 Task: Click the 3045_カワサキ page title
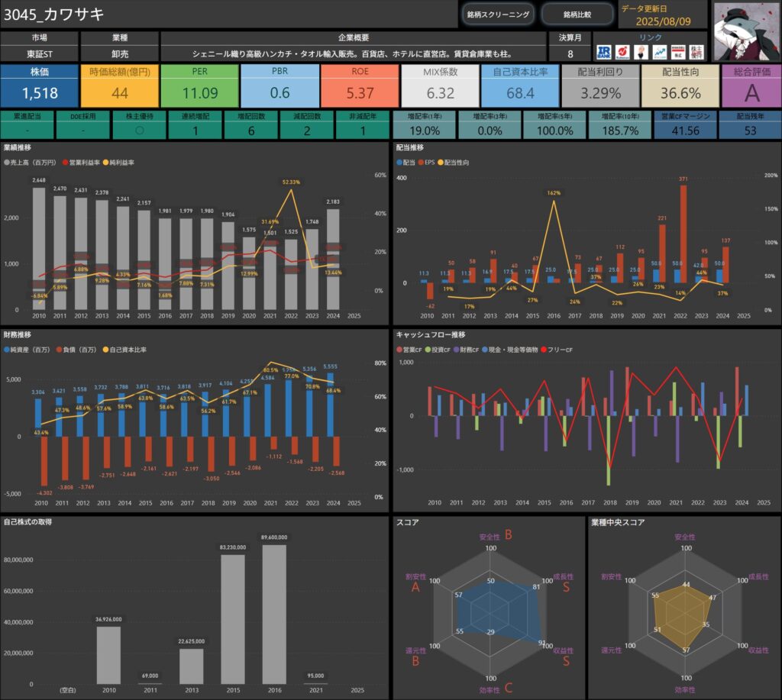[54, 15]
